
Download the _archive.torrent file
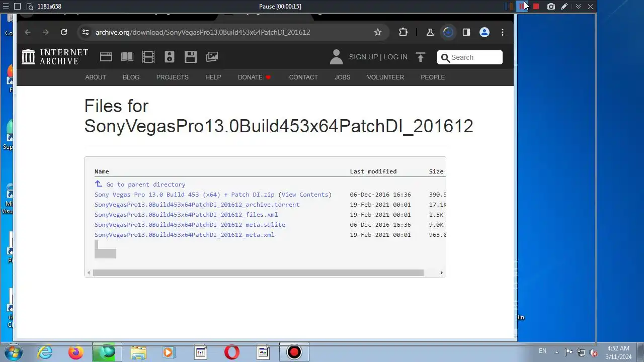197,205
